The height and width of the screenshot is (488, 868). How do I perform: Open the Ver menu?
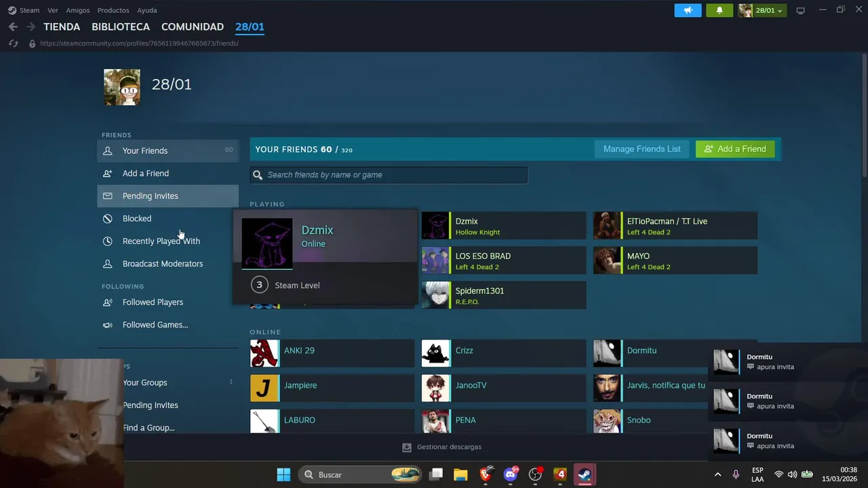coord(53,10)
